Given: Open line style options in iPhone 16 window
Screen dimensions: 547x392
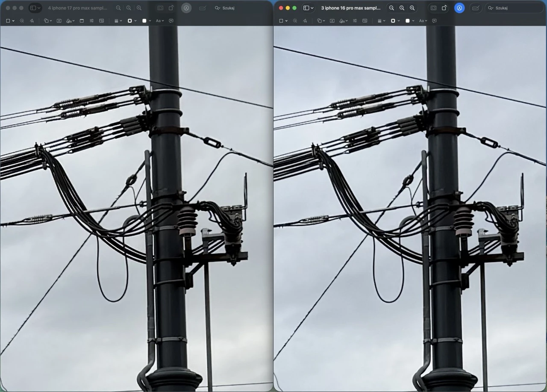Looking at the screenshot, I should 380,21.
